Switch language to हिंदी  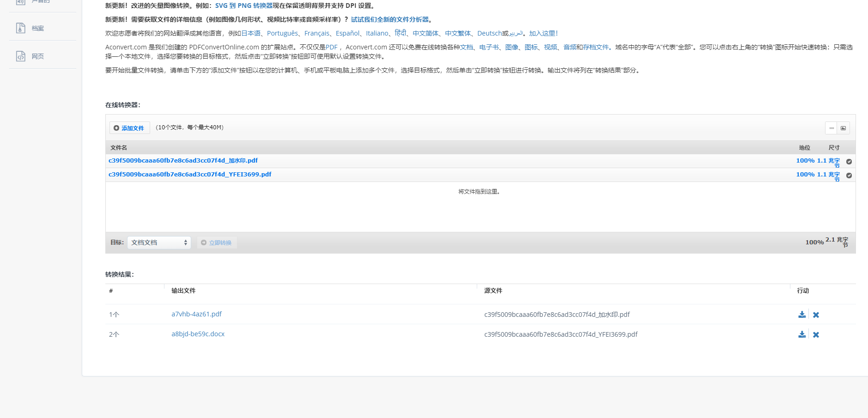pos(401,33)
